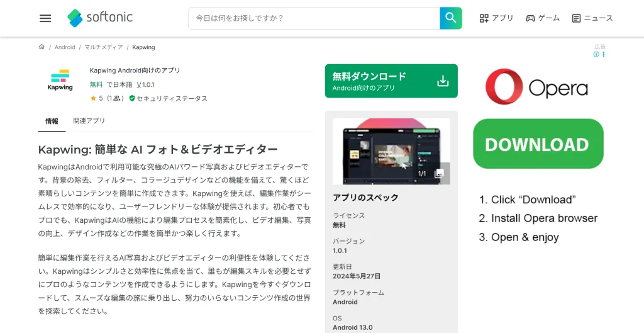
Task: Open the hamburger menu
Action: 45,18
